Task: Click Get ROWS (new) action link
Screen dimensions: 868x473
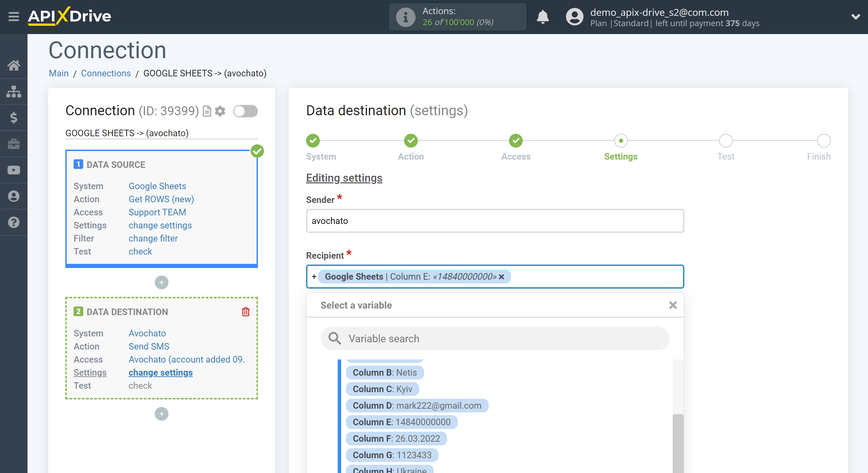Action: pos(161,199)
